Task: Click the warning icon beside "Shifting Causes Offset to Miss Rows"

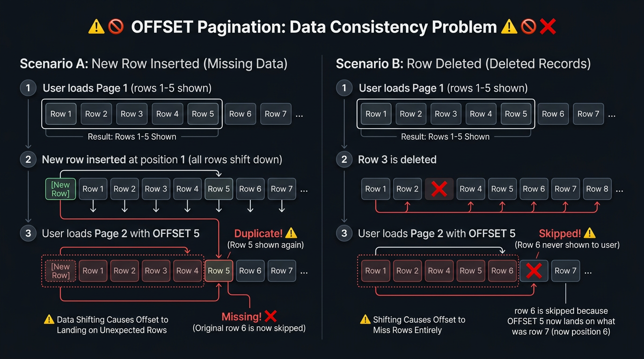Action: 365,320
